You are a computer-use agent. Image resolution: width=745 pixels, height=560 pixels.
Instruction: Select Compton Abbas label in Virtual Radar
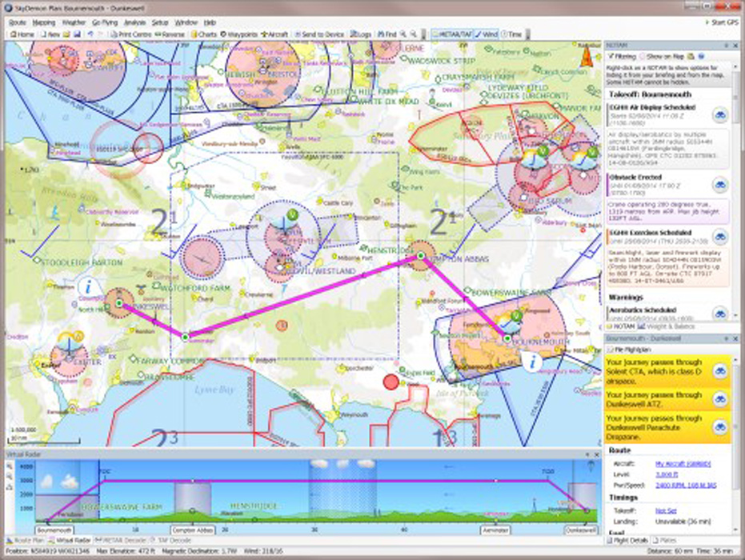pyautogui.click(x=193, y=530)
